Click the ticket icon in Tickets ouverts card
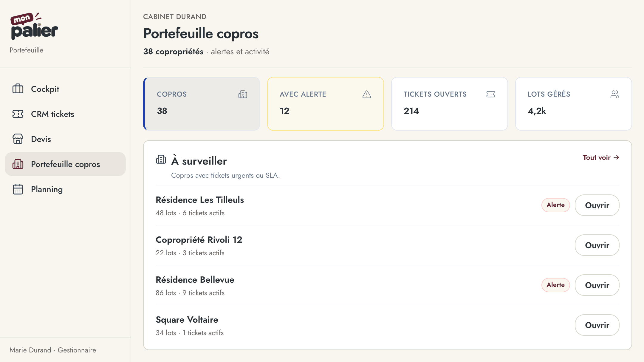 (x=491, y=94)
